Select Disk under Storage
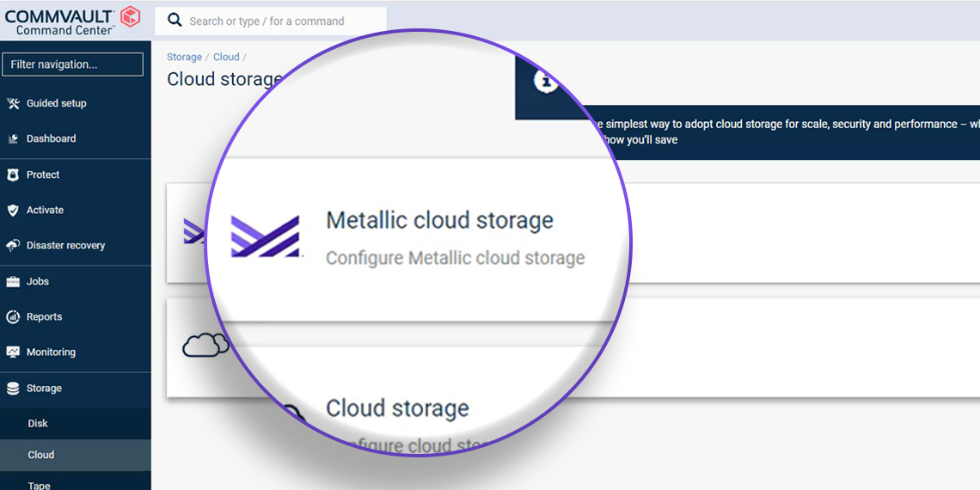The width and height of the screenshot is (980, 490). [38, 424]
